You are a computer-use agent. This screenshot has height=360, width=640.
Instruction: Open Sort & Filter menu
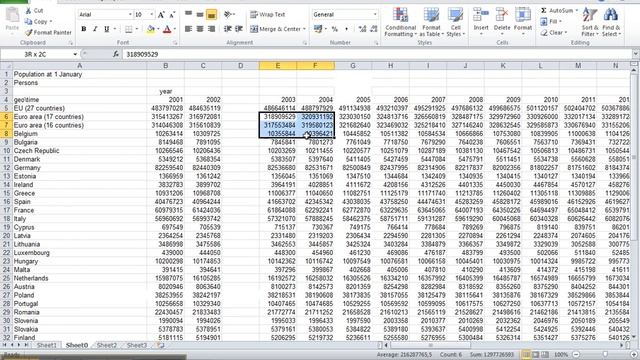click(x=590, y=22)
